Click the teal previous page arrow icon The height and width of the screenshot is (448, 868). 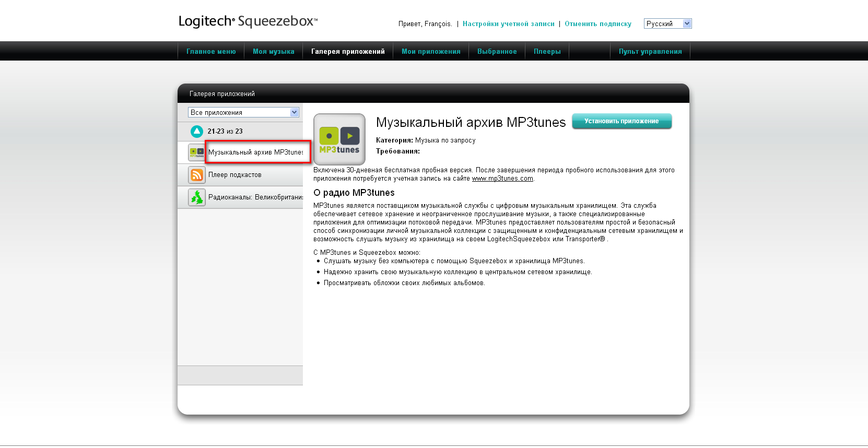tap(197, 132)
